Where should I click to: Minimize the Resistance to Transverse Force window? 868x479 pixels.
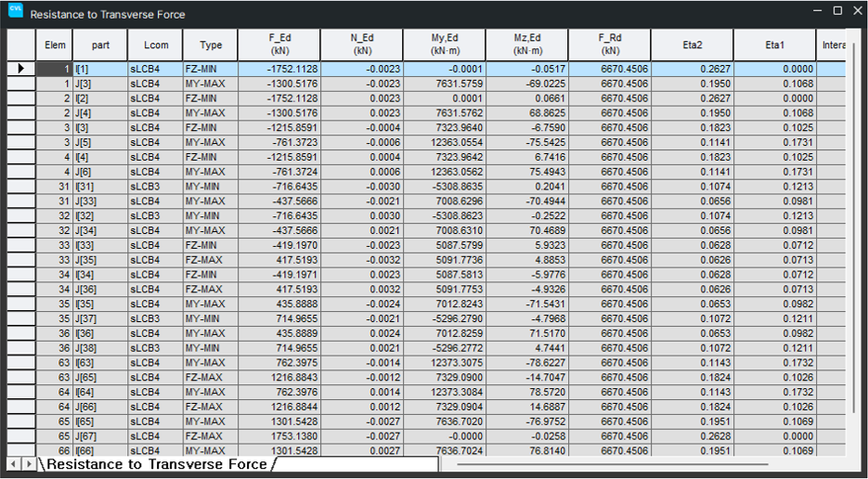[x=817, y=10]
